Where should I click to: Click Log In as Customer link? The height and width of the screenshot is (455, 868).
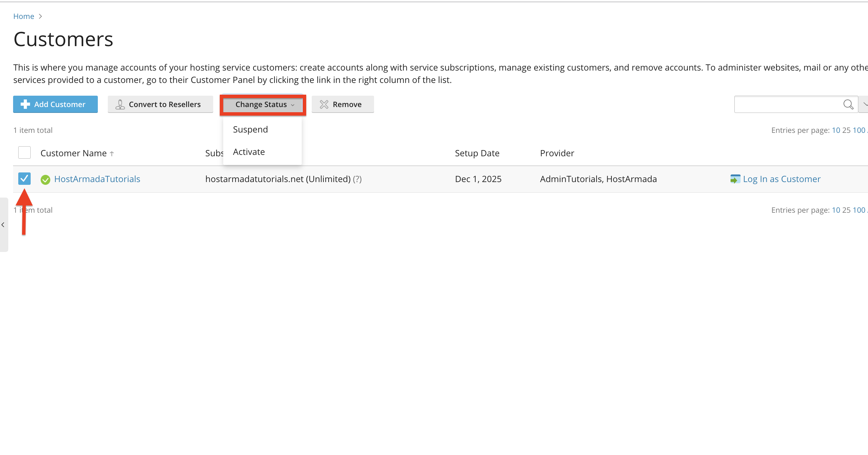pos(782,179)
